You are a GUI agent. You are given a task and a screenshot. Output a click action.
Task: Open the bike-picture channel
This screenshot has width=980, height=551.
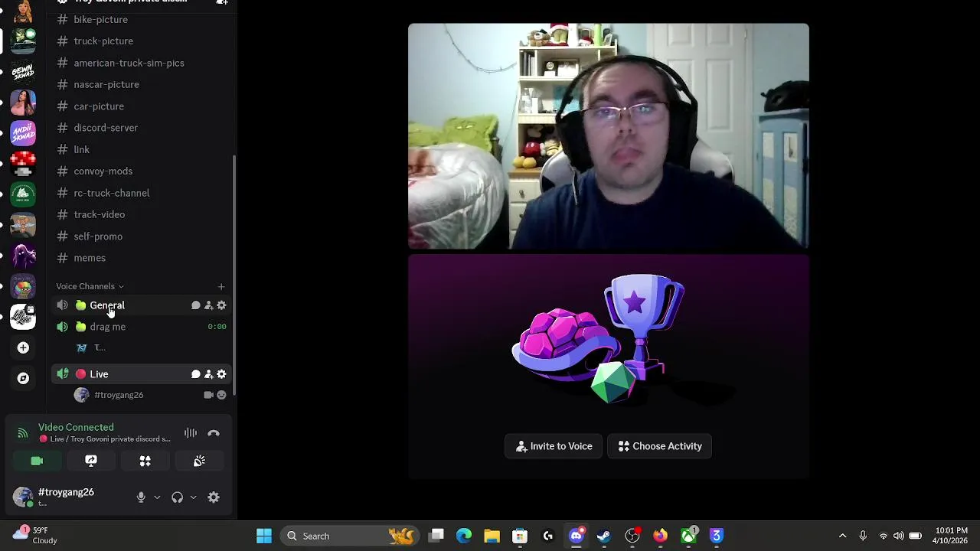pos(100,19)
